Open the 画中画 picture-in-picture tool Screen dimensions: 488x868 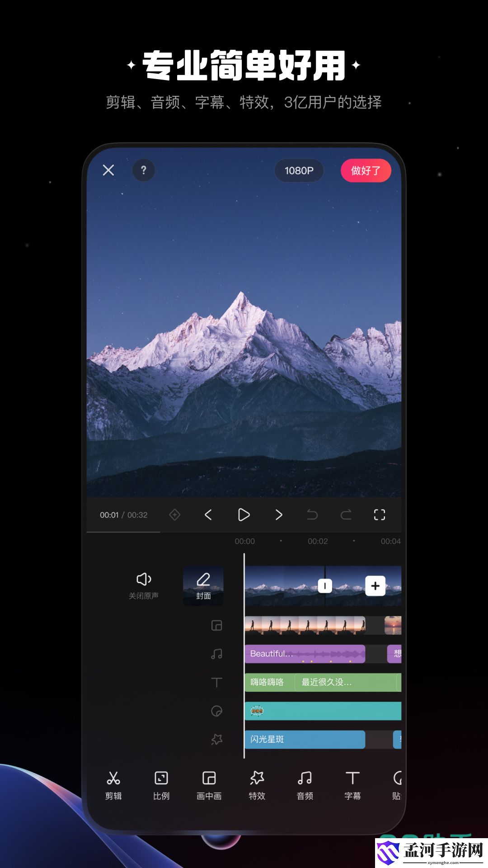[209, 786]
